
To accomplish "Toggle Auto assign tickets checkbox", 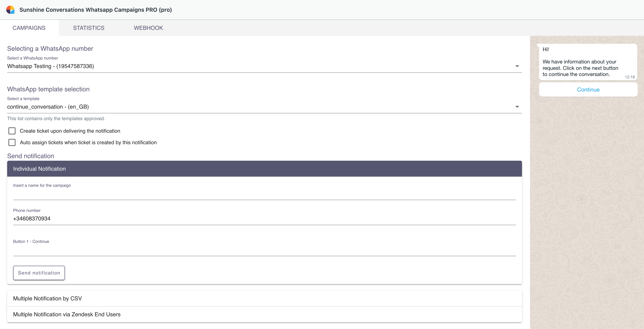I will (12, 142).
